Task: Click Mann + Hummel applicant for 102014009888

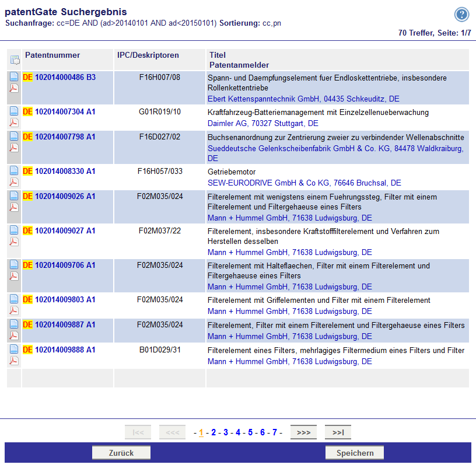Action: click(x=289, y=362)
